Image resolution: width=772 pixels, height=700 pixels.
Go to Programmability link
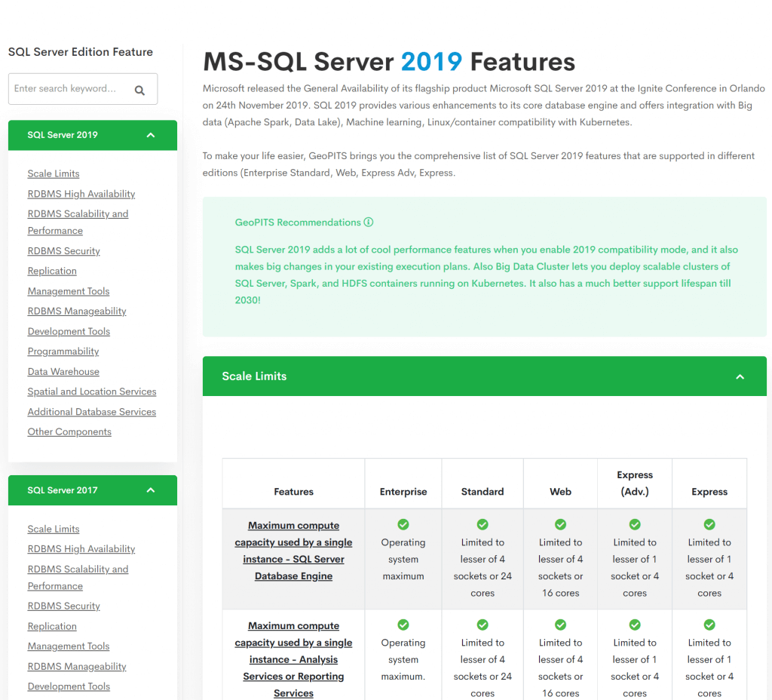[x=63, y=352]
